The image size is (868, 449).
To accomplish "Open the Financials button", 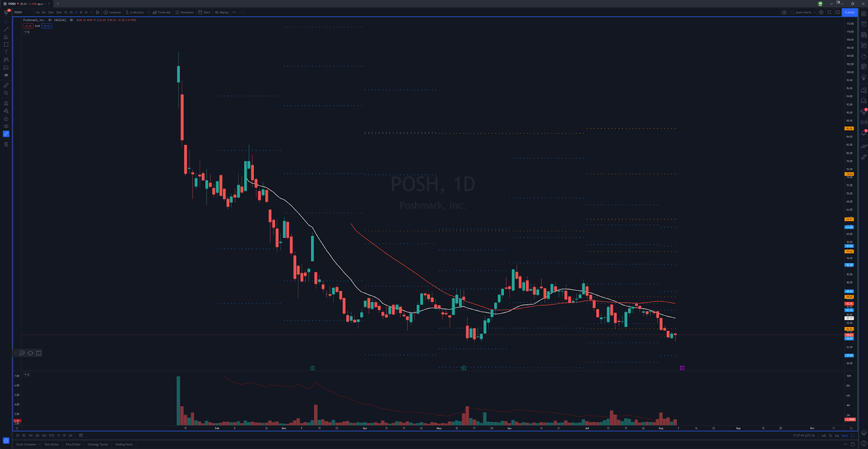I will click(162, 12).
